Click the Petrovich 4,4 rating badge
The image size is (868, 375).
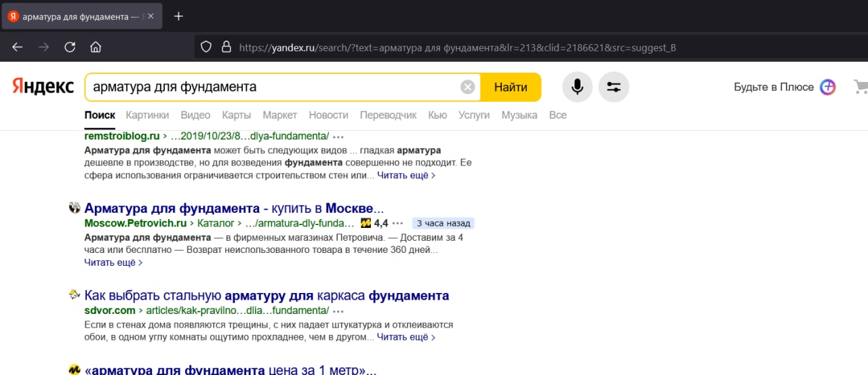pos(374,223)
